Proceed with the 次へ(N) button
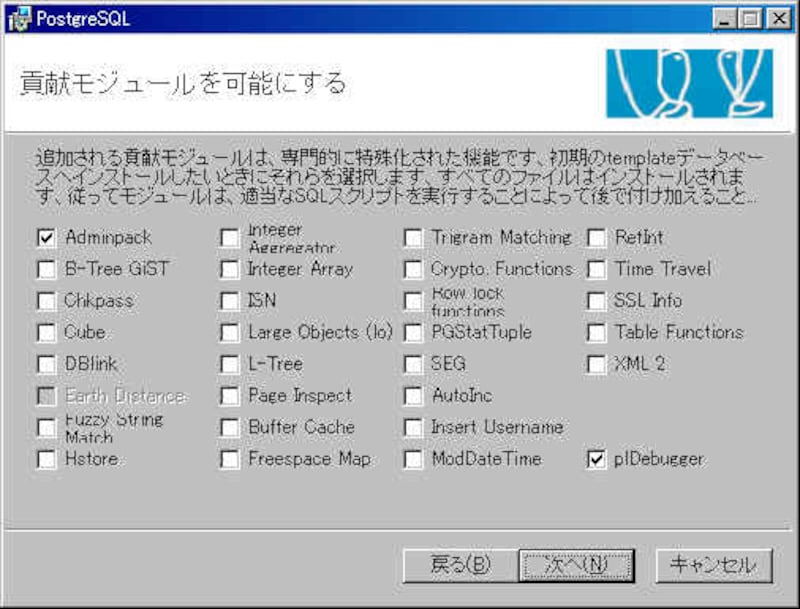The image size is (800, 609). (x=577, y=565)
